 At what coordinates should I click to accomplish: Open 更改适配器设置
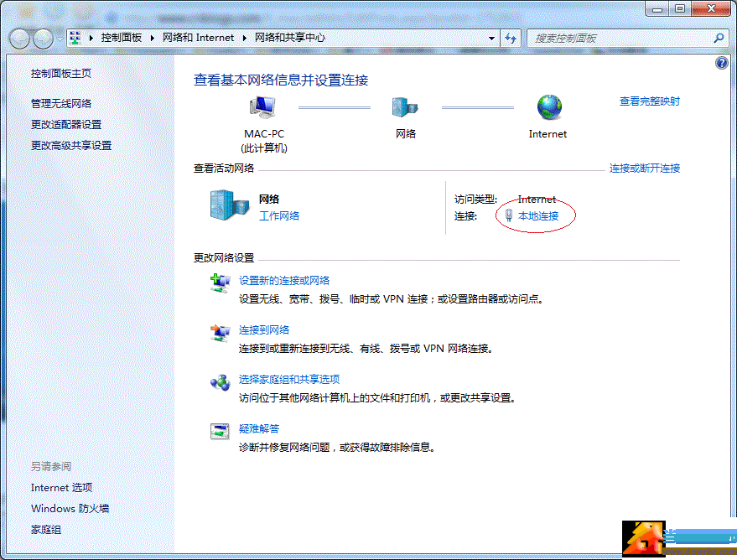click(66, 125)
